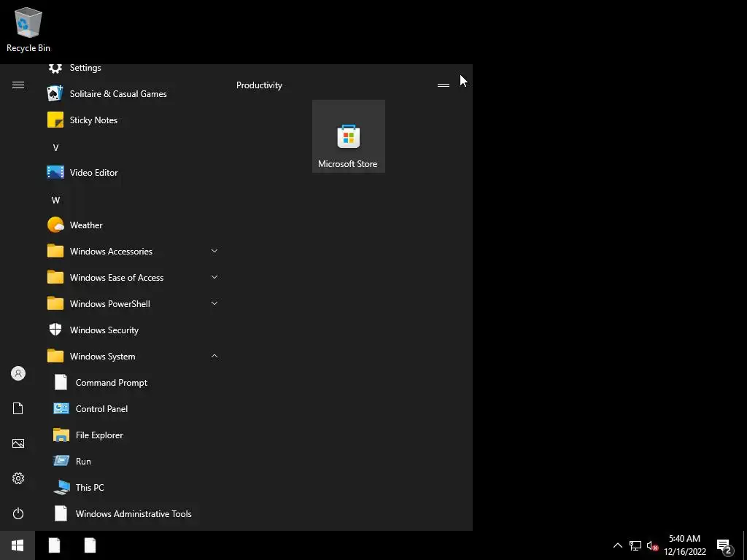747x560 pixels.
Task: Launch Sticky Notes app icon
Action: point(55,120)
